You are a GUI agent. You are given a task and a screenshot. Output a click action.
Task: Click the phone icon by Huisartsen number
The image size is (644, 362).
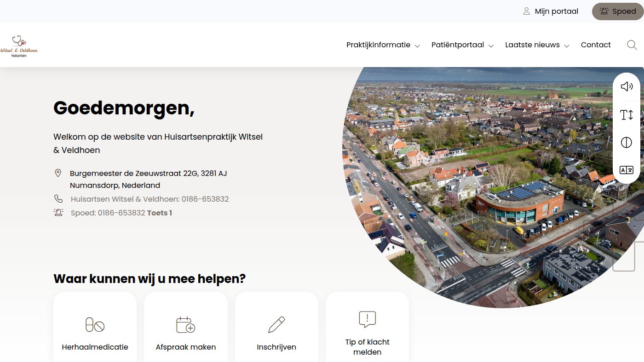[58, 199]
